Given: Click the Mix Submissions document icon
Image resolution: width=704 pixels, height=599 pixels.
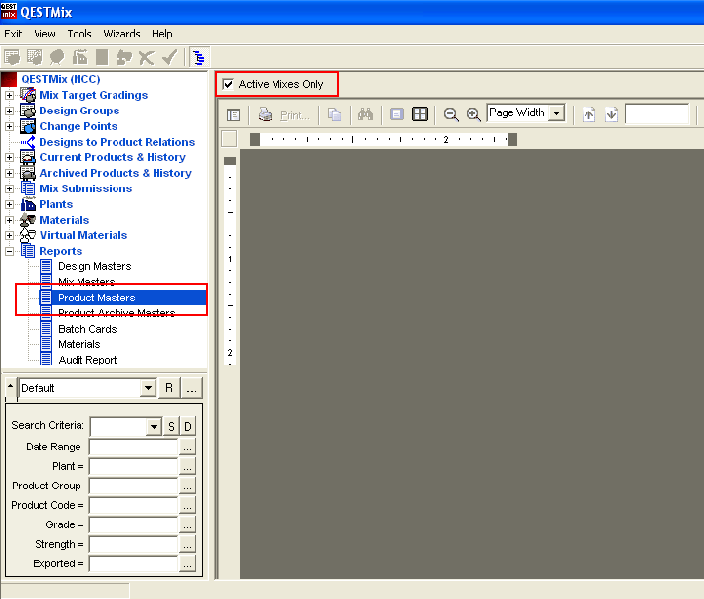Looking at the screenshot, I should click(28, 189).
